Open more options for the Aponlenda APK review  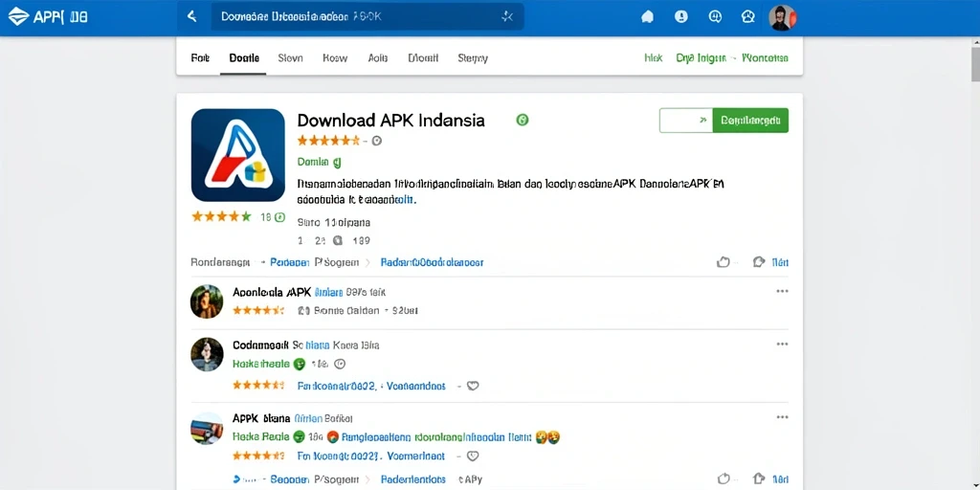782,291
